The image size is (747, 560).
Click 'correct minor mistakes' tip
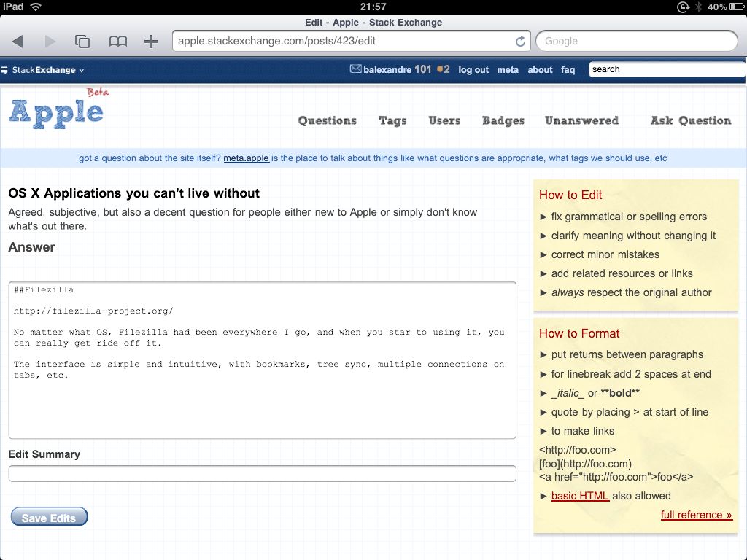pos(605,254)
